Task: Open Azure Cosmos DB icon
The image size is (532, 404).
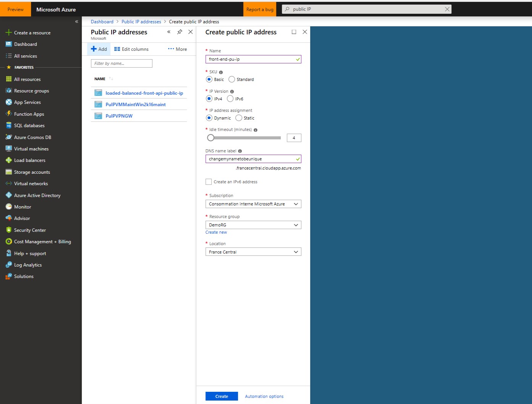Action: pos(9,137)
